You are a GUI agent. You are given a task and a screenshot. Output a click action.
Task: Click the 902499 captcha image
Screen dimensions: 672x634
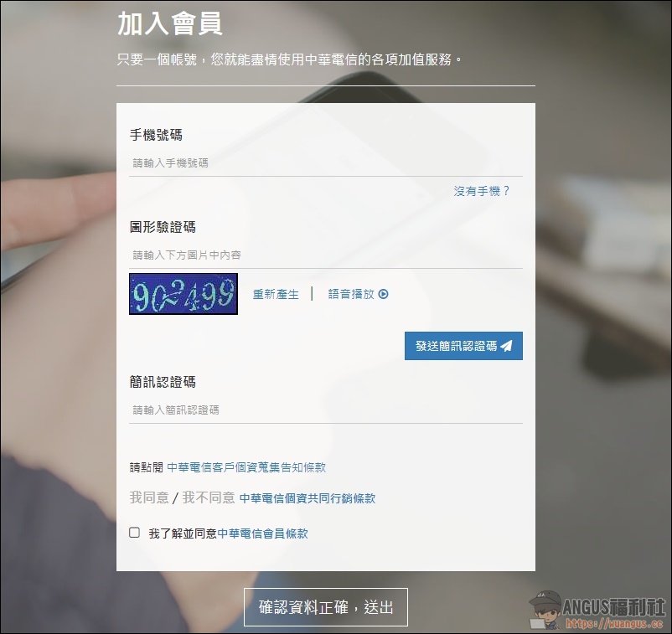pyautogui.click(x=184, y=294)
